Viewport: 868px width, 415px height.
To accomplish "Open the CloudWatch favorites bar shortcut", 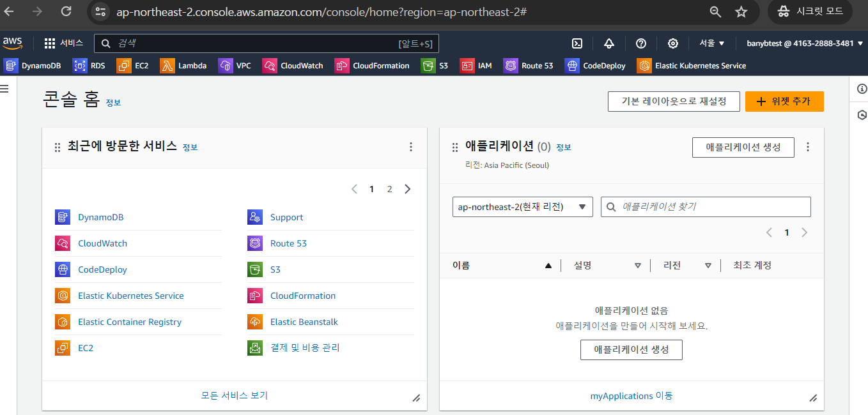I will [x=293, y=66].
